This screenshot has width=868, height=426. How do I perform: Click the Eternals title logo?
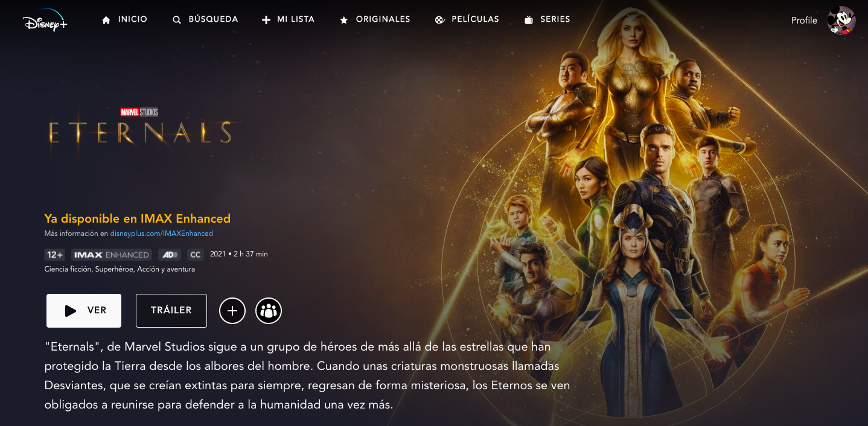[140, 128]
